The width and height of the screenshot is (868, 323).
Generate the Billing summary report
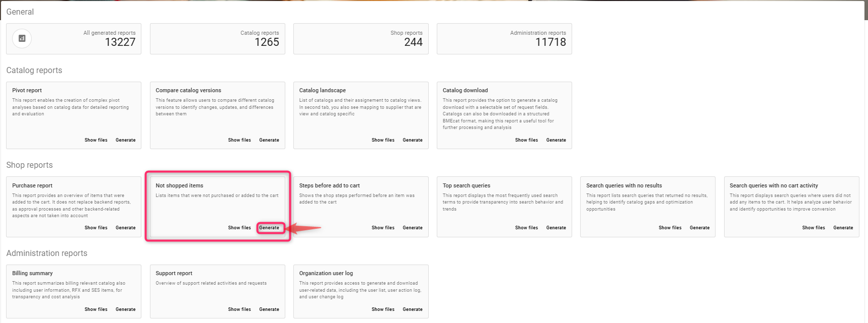[x=125, y=309]
